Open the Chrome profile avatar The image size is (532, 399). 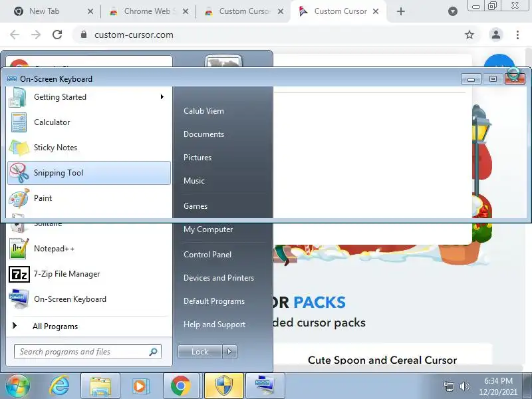(x=495, y=35)
